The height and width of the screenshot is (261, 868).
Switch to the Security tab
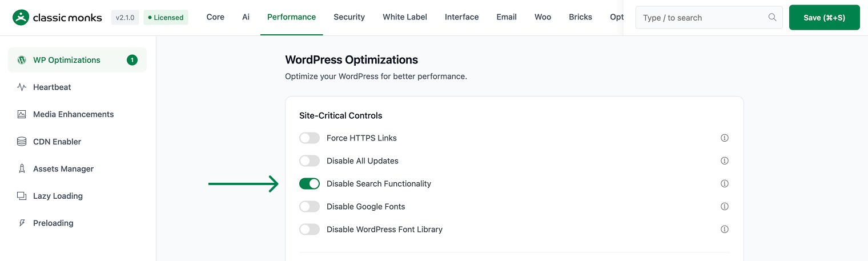tap(349, 17)
